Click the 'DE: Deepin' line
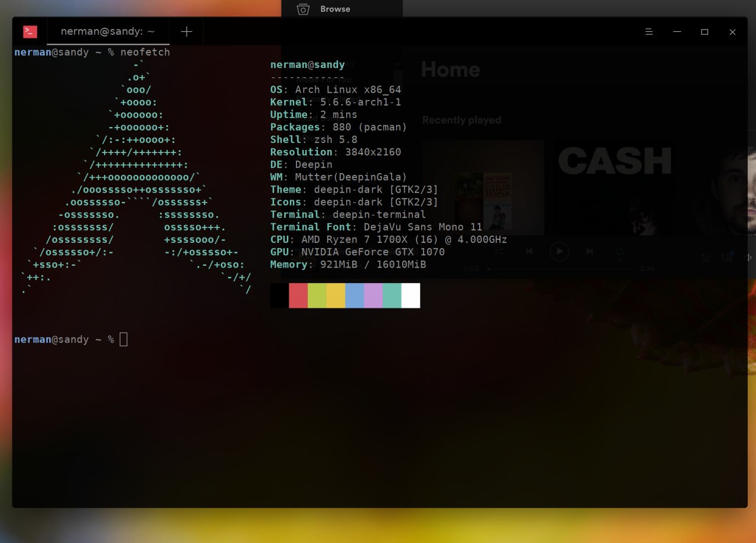756x543 pixels. 301,164
